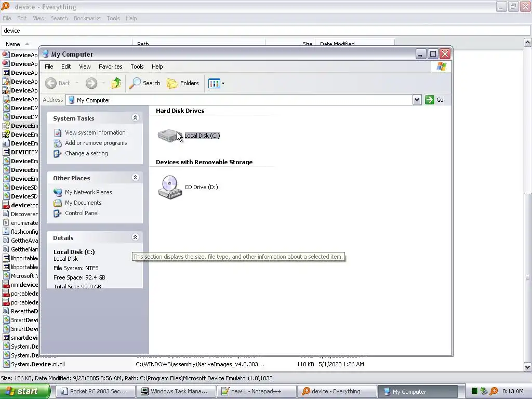Collapse the Other Places panel
Screen dimensions: 532x399
[x=136, y=178]
